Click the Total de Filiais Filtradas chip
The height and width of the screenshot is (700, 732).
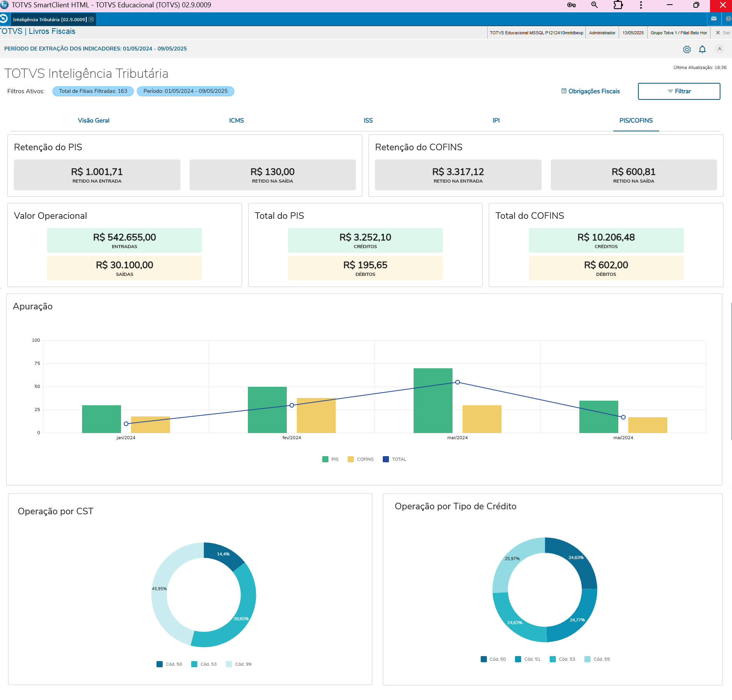93,91
